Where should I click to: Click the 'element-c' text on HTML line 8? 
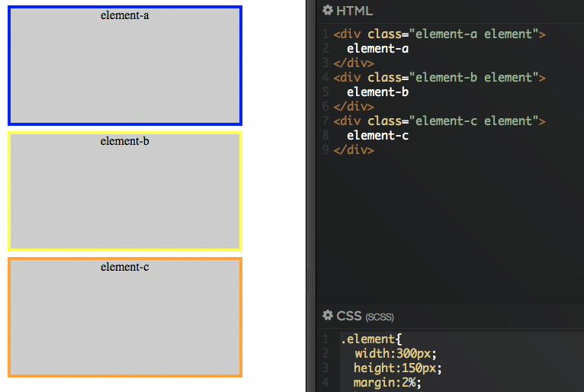(377, 136)
